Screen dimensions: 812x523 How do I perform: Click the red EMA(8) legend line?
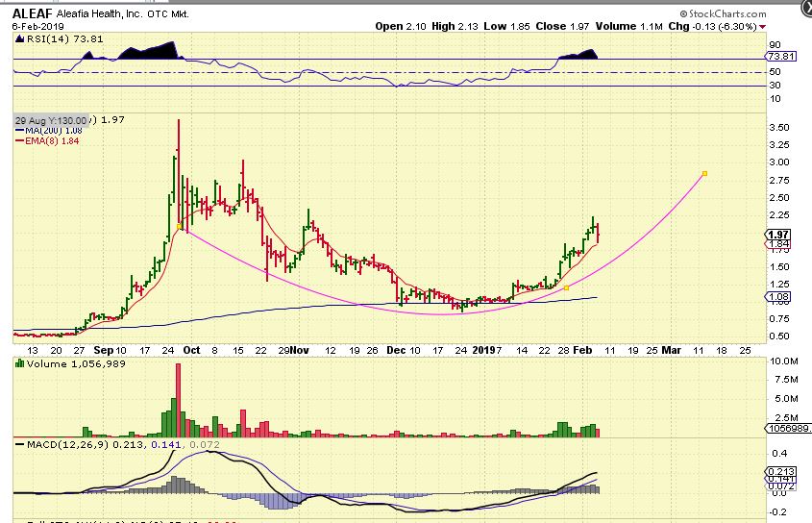pos(19,141)
